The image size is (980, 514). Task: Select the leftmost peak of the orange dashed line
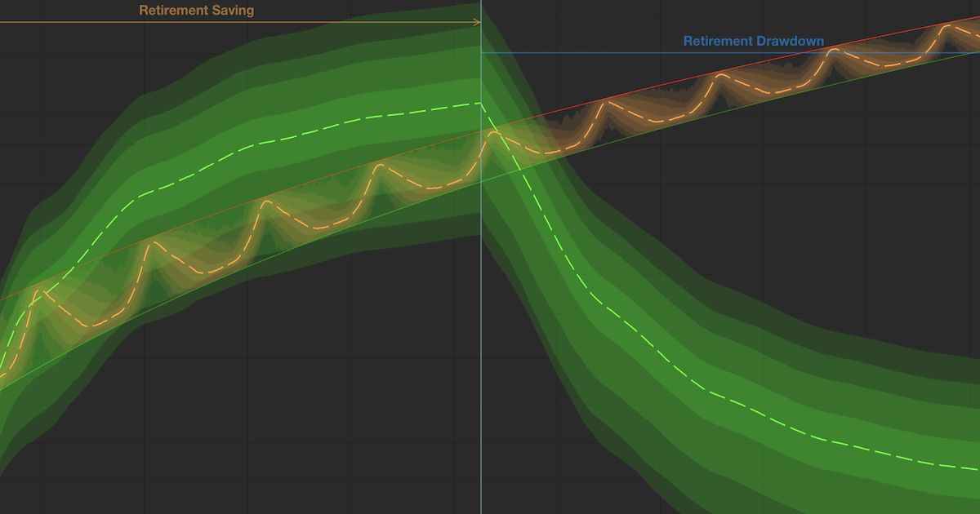(x=35, y=290)
